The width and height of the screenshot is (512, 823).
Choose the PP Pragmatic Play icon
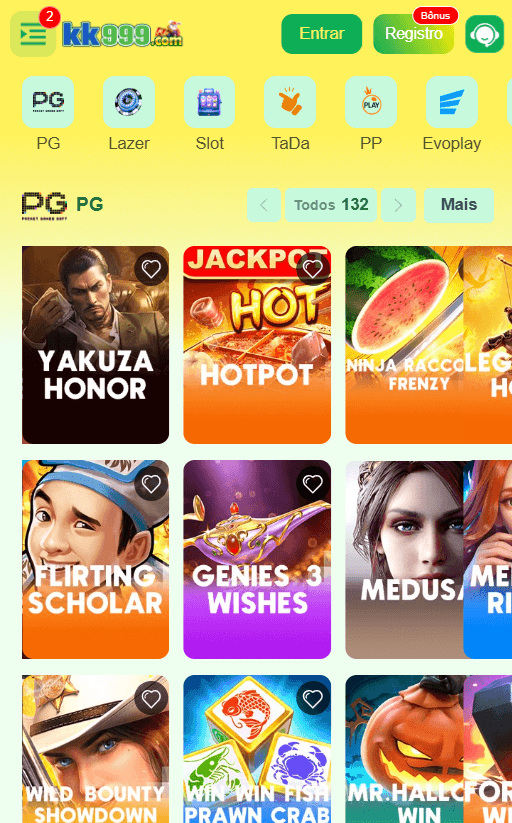coord(371,102)
